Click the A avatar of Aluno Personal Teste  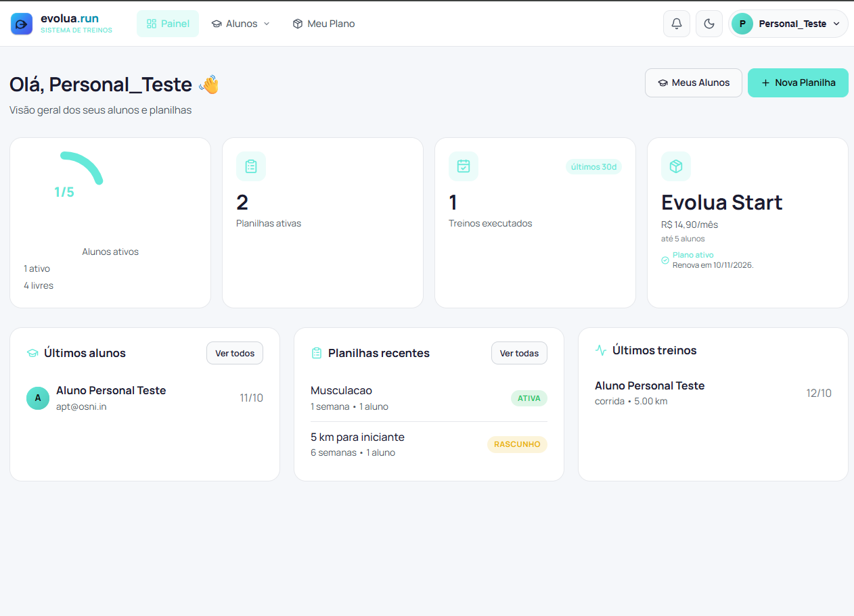pos(38,398)
